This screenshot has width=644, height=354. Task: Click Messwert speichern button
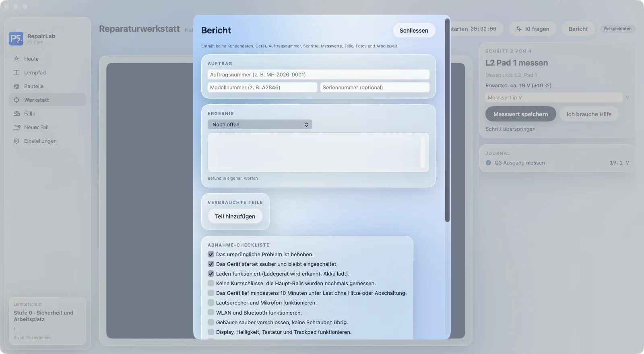(x=521, y=114)
